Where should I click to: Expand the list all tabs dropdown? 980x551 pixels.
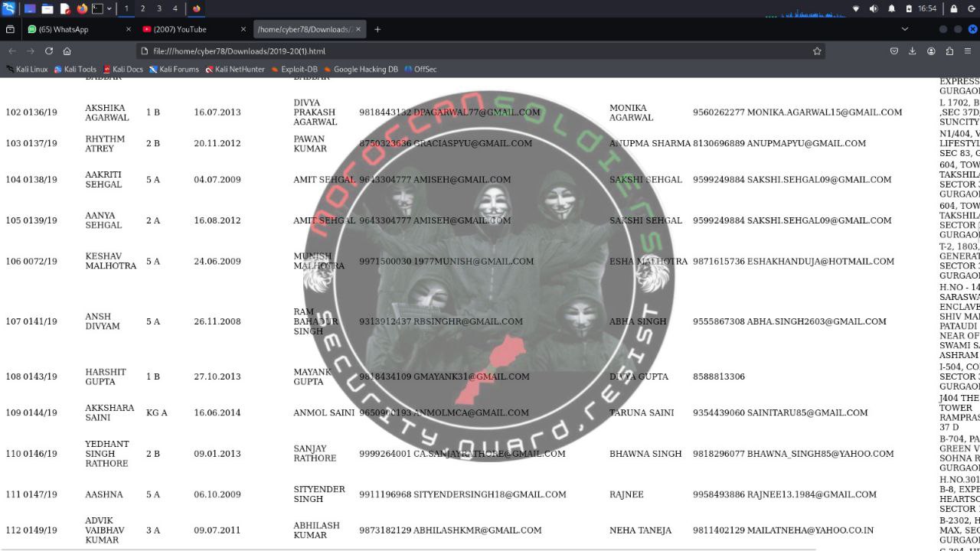click(x=904, y=29)
